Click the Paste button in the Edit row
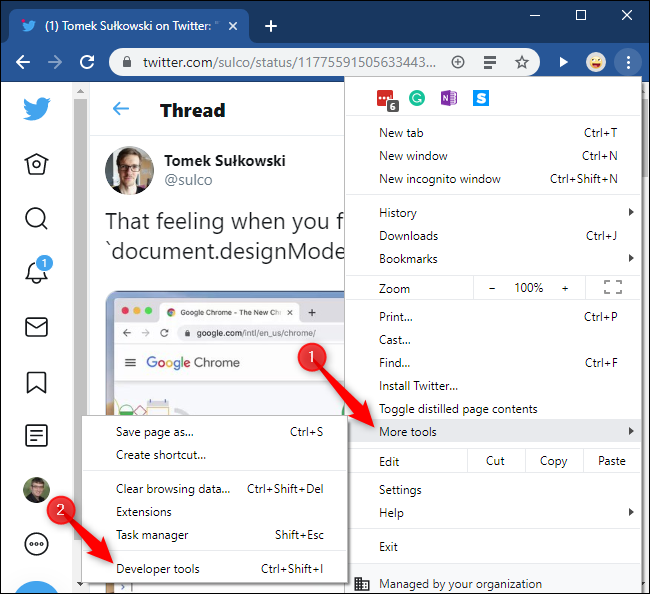650x594 pixels. (x=612, y=461)
